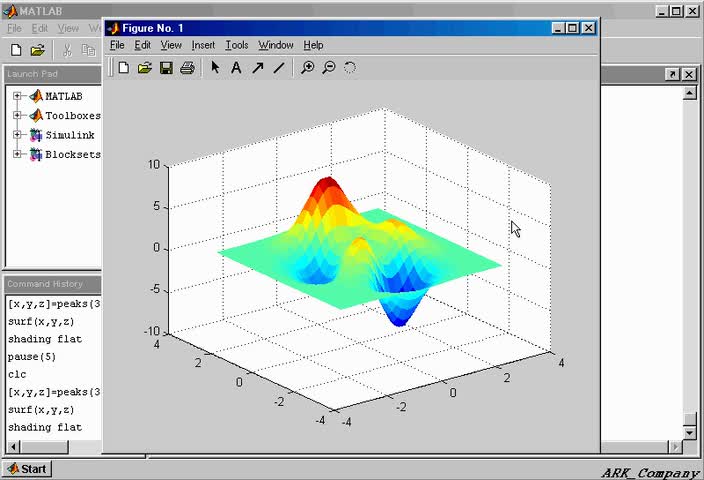The image size is (704, 480).
Task: Expand the MATLAB node in Launch Pad
Action: click(x=17, y=96)
